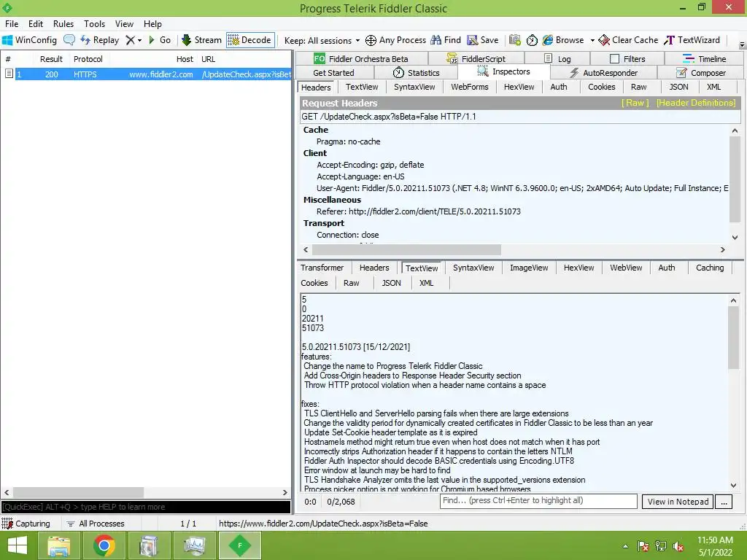Show hidden tray icons arrow

tap(625, 546)
